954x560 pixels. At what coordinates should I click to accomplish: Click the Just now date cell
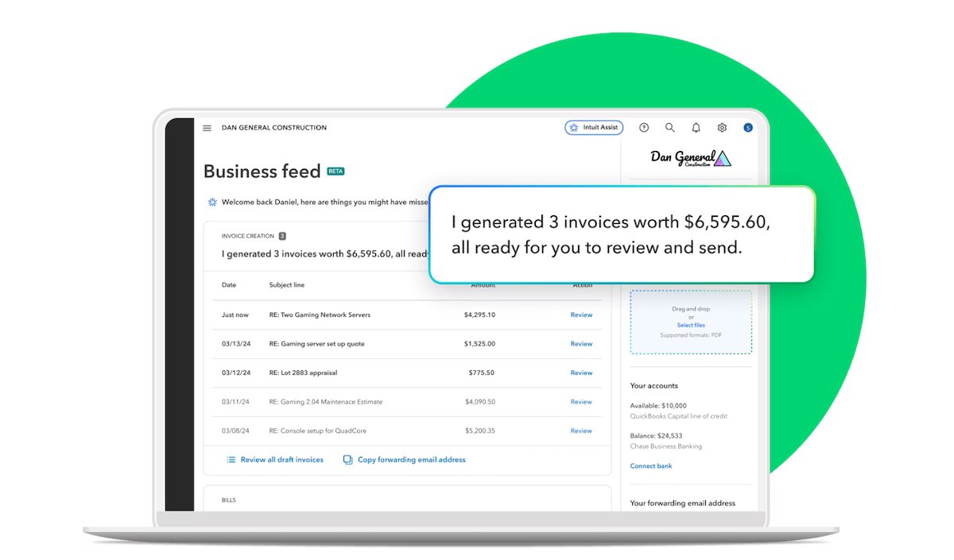[x=235, y=315]
